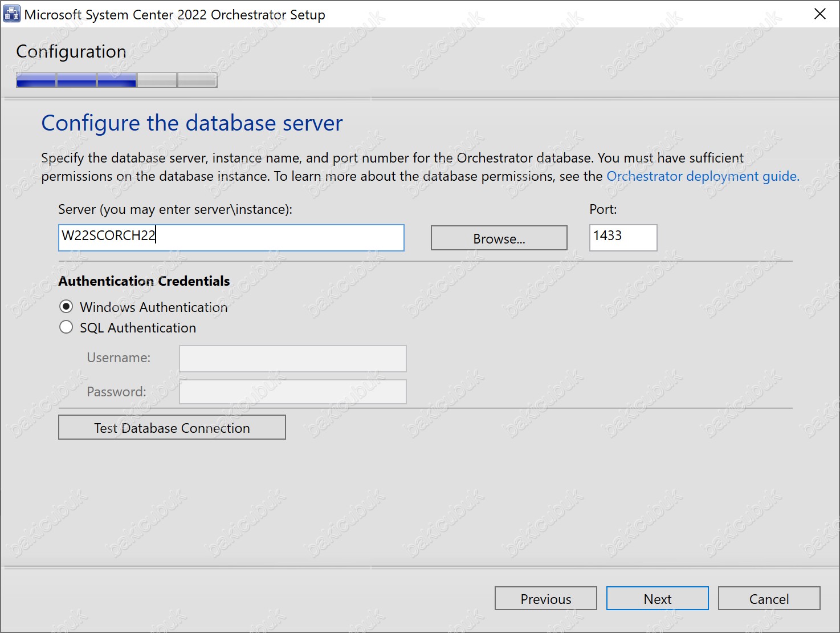The height and width of the screenshot is (633, 840).
Task: Click the disabled Password field
Action: tap(293, 392)
